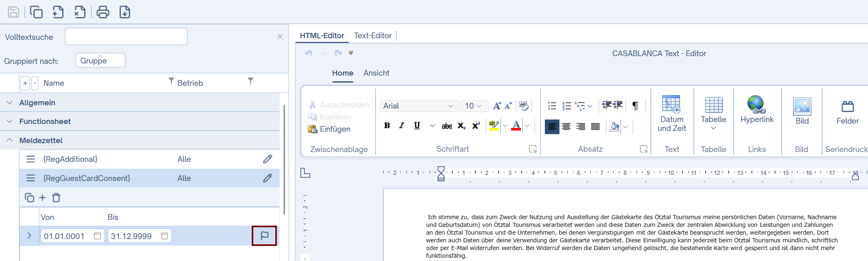Image resolution: width=868 pixels, height=261 pixels.
Task: Open the Betrieb column filter
Action: tap(250, 81)
